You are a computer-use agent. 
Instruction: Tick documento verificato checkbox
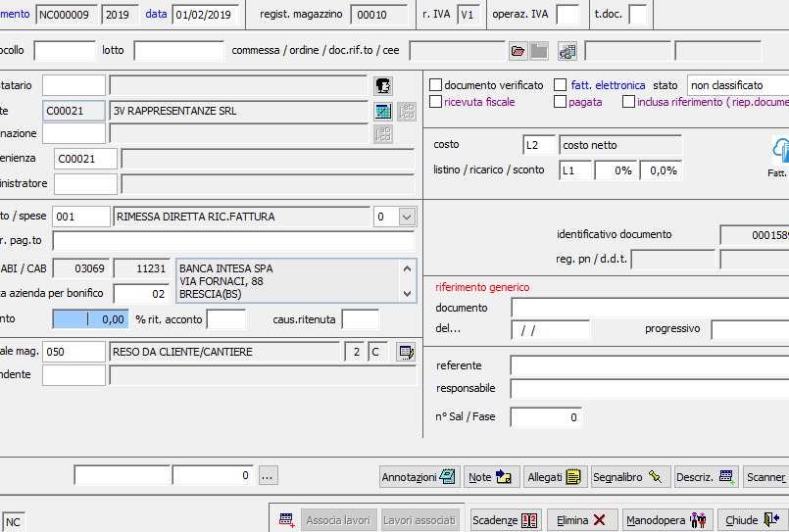tap(436, 85)
